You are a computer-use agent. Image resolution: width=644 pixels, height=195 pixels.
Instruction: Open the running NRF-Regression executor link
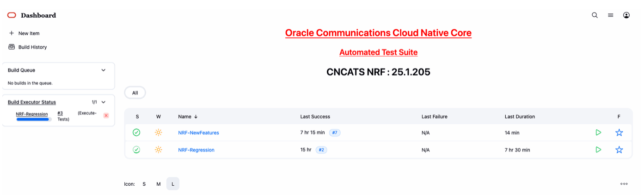click(32, 114)
